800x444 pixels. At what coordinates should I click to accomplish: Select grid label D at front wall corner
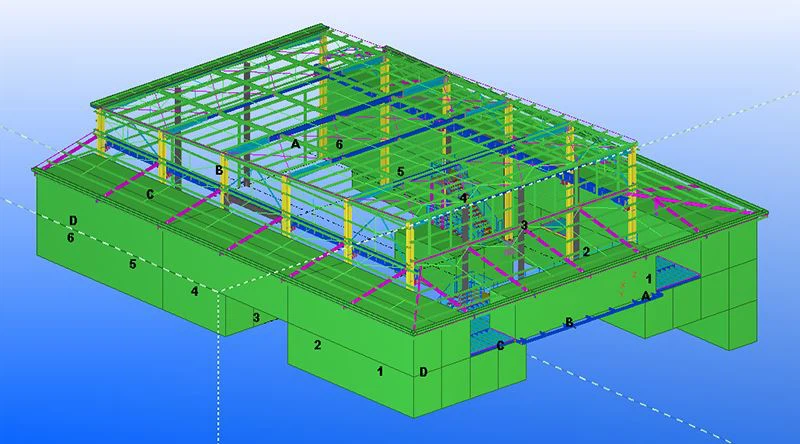[424, 373]
